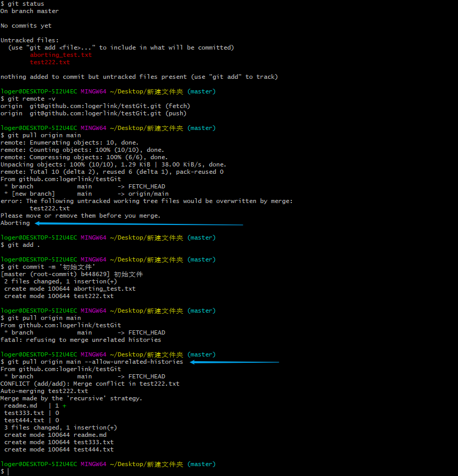Click the red 'aborting_test.txt' untracked file name
This screenshot has height=476, width=458.
coord(61,55)
